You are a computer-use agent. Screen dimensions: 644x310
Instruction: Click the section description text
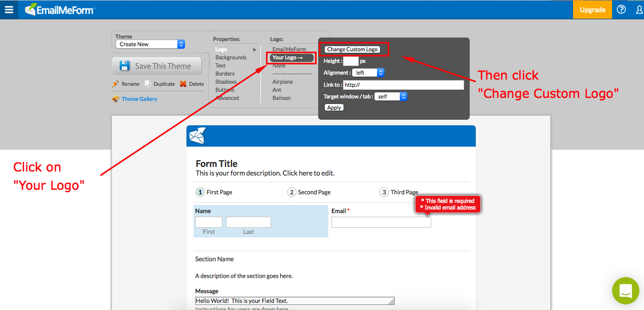244,277
